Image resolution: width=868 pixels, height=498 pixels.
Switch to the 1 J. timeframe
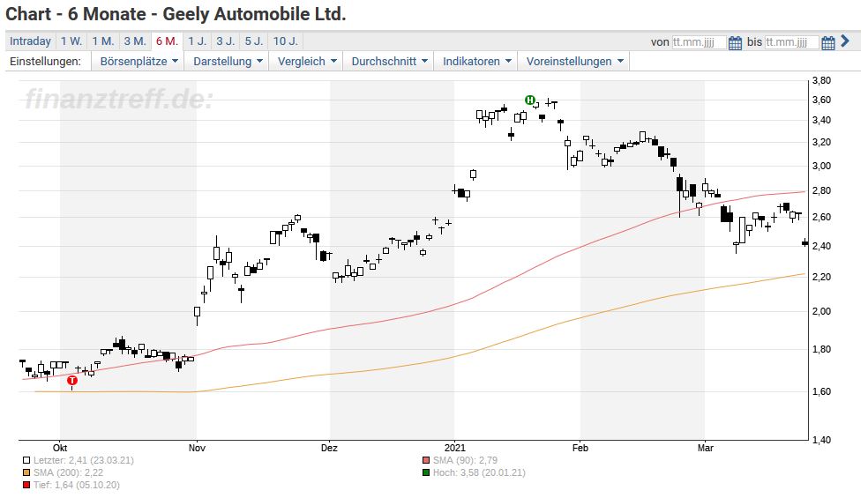click(x=197, y=41)
